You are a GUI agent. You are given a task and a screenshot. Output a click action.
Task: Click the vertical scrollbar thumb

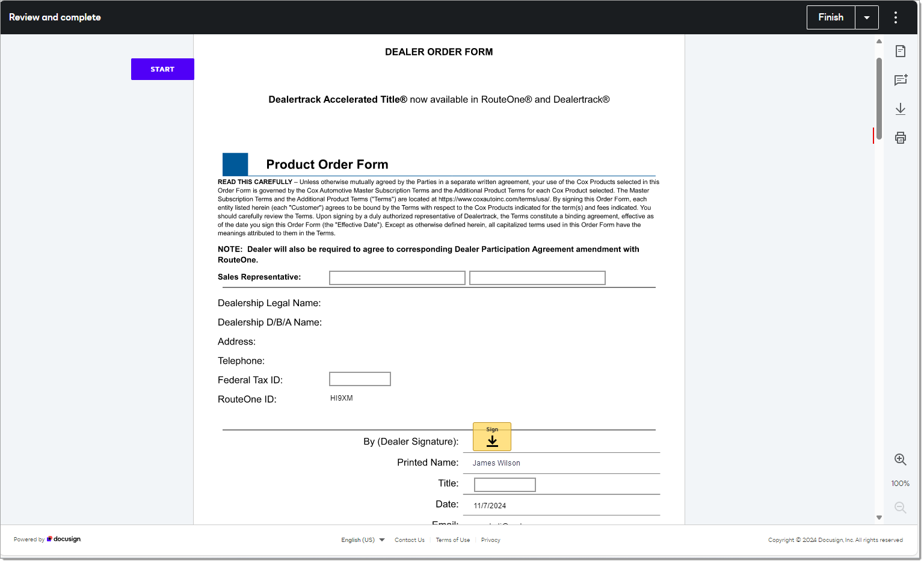pyautogui.click(x=879, y=99)
